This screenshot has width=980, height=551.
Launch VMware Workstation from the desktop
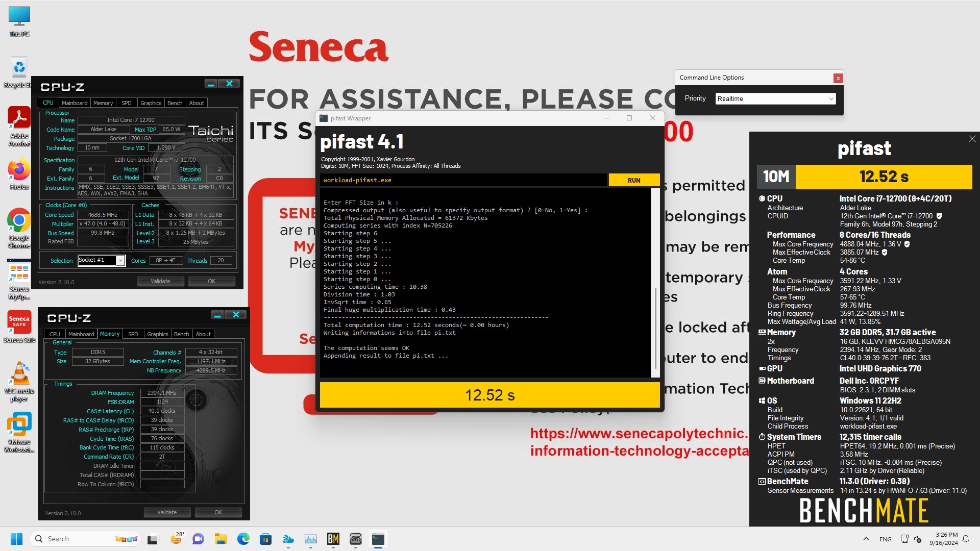19,433
